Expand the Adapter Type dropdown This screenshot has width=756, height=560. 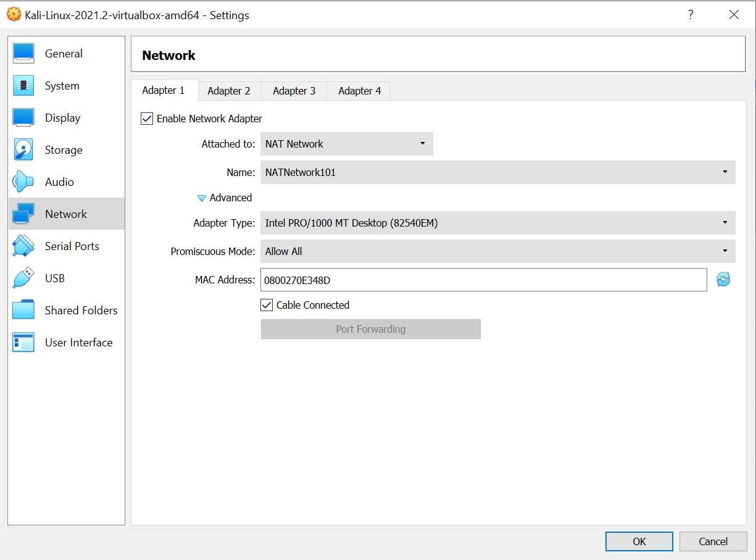497,223
